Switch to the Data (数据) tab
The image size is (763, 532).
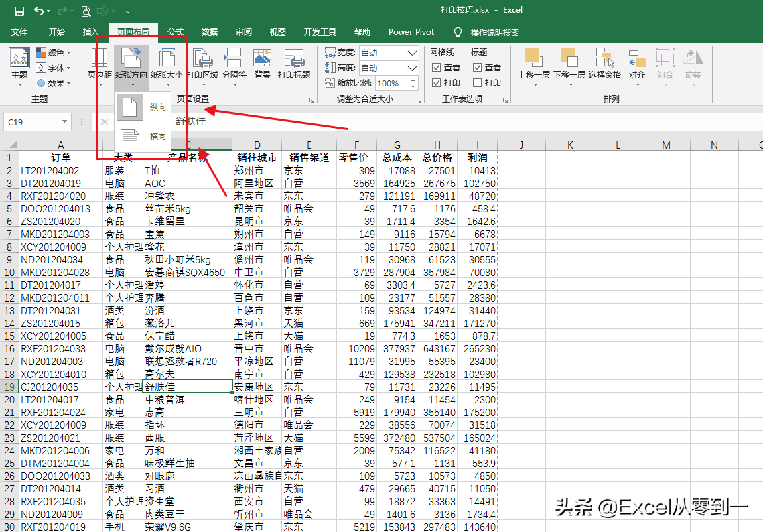(209, 32)
